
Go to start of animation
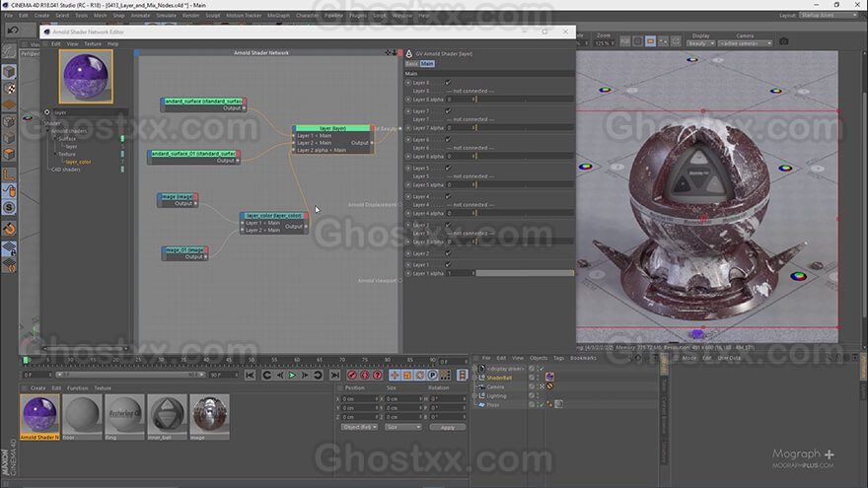point(251,376)
